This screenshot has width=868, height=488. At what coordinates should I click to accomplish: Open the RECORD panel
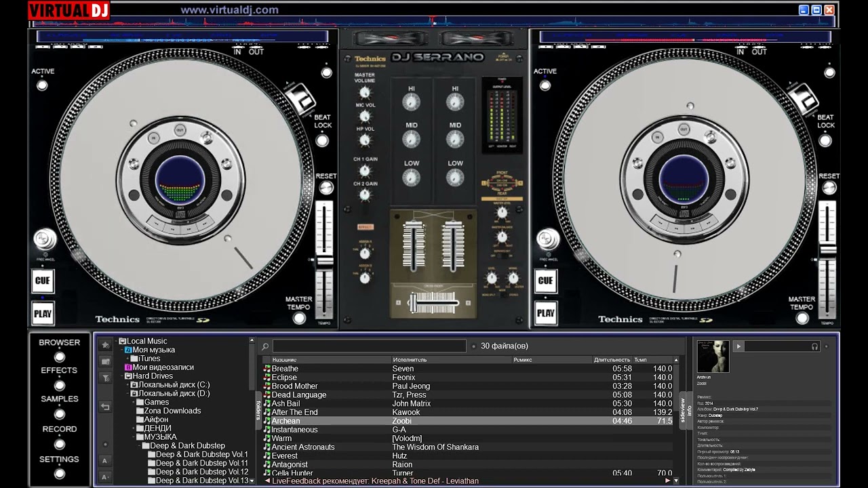[60, 443]
